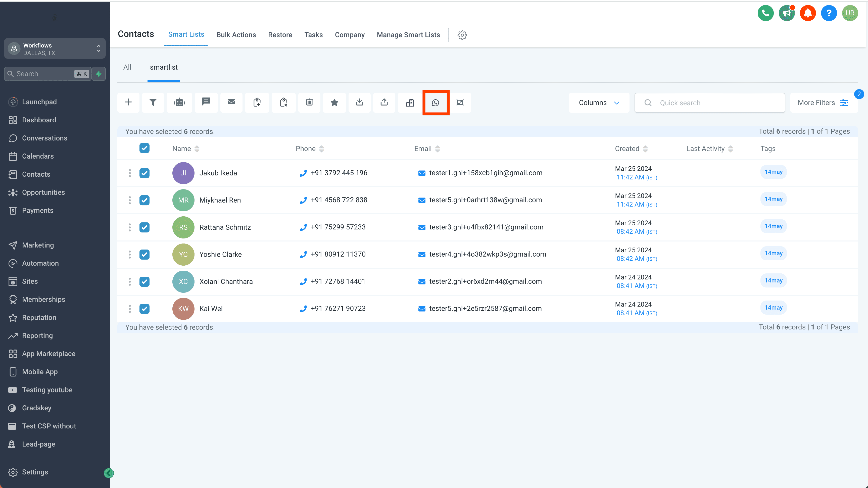The image size is (868, 488).
Task: Click the Add Contact plus icon
Action: [128, 103]
